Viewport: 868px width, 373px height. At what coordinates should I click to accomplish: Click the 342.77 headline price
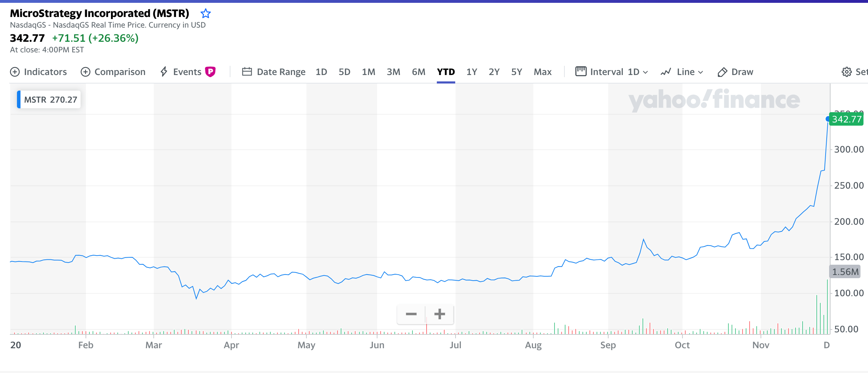(27, 38)
